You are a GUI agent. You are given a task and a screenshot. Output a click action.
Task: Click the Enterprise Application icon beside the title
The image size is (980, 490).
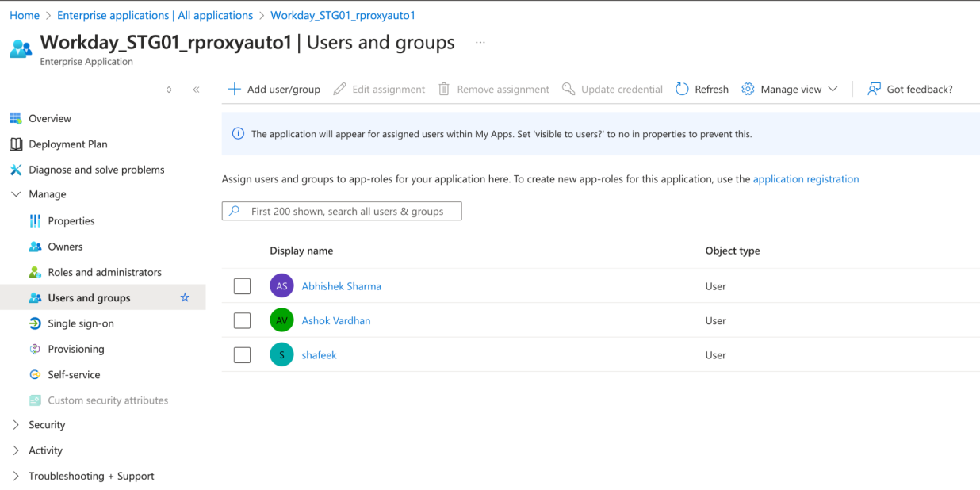point(21,49)
